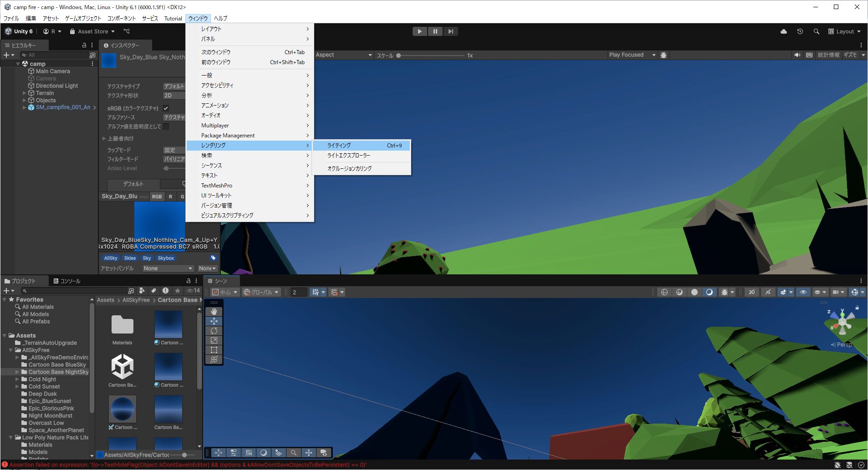Select the Scale tool in Scene view
The height and width of the screenshot is (470, 868).
click(x=214, y=340)
